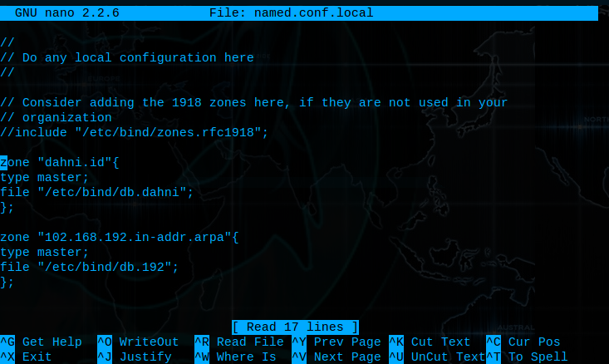This screenshot has width=609, height=364.
Task: Click the 'File: named.conf.local' title text
Action: (292, 12)
